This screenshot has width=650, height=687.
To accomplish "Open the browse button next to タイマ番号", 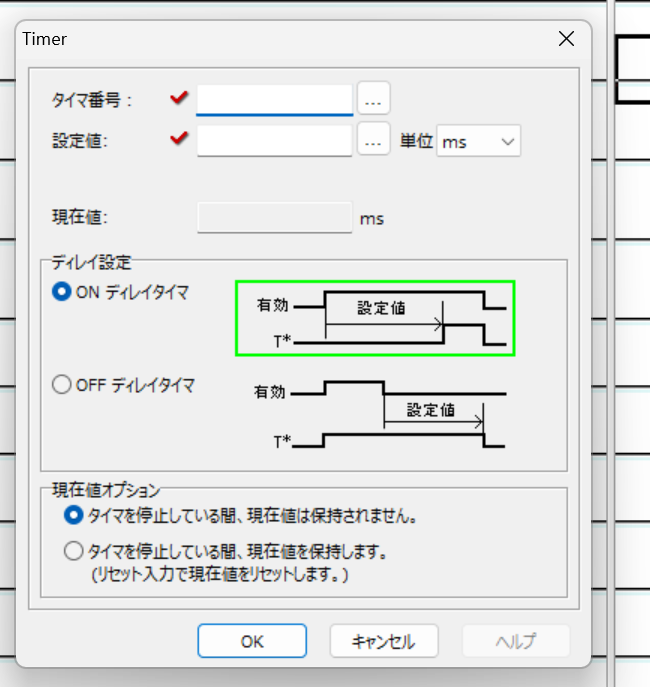I will (x=373, y=98).
